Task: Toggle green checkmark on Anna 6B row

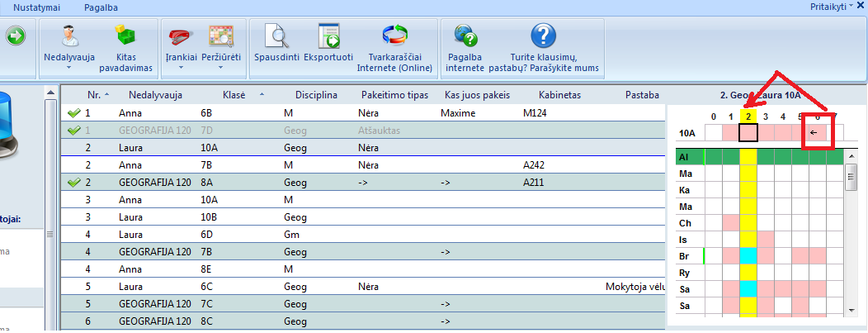Action: point(73,112)
